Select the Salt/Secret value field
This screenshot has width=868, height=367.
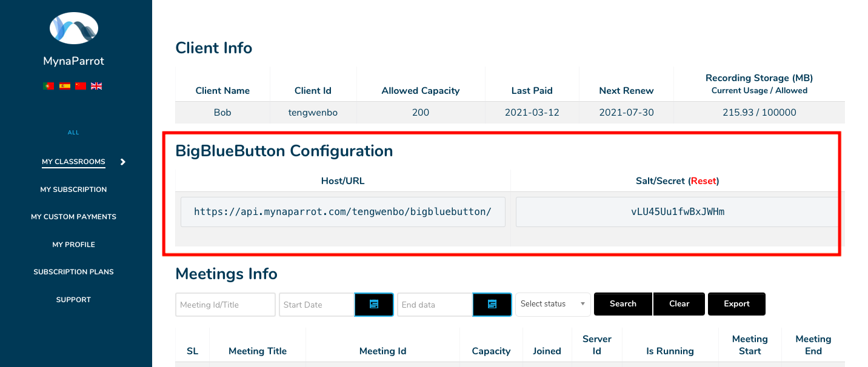coord(678,211)
